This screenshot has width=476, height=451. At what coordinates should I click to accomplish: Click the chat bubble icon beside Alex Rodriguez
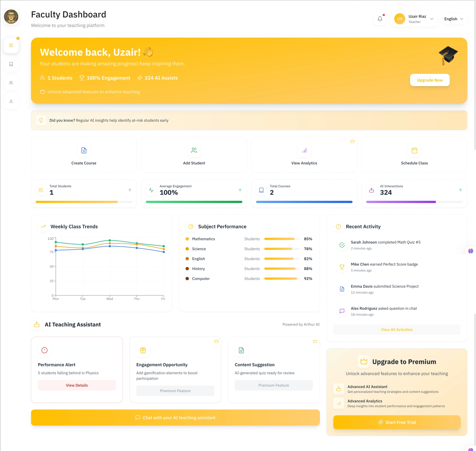342,311
